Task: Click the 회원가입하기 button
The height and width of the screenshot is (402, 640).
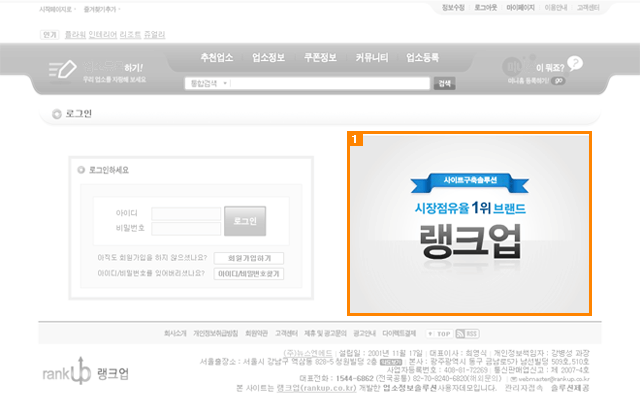Action: 249,258
